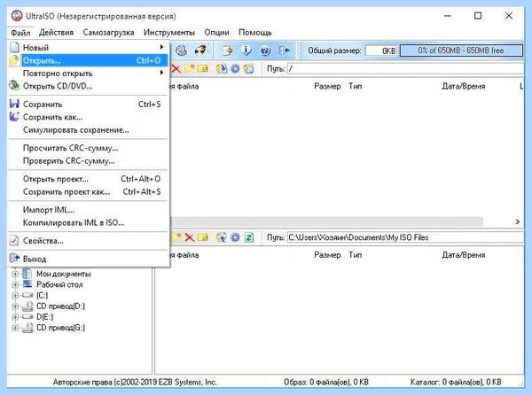Click the lower pane Тип column header
This screenshot has width=532, height=395.
pos(356,255)
